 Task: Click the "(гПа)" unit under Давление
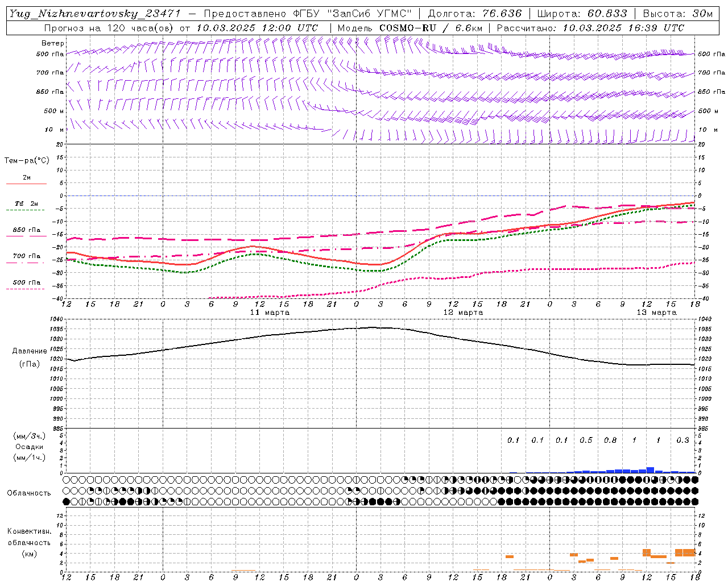(x=30, y=364)
